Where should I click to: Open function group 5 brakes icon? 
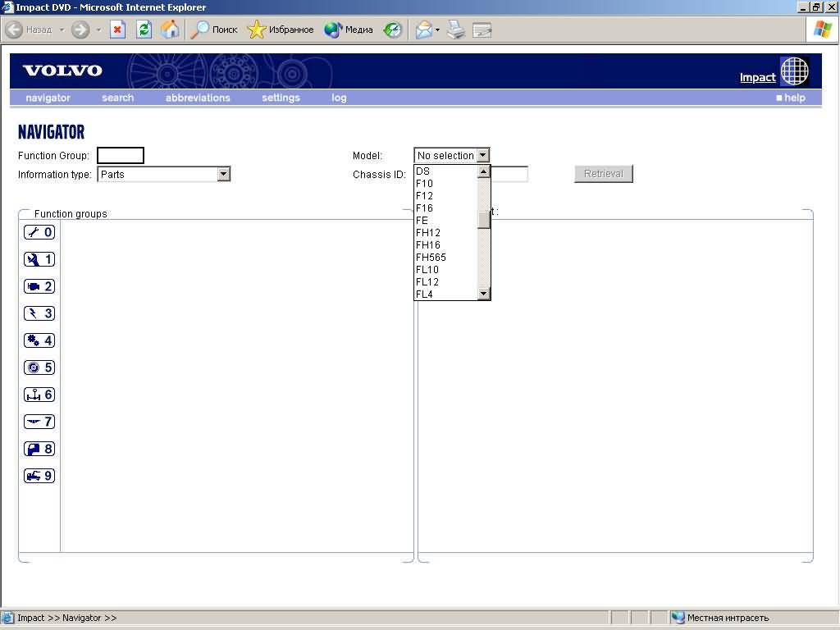pyautogui.click(x=39, y=367)
